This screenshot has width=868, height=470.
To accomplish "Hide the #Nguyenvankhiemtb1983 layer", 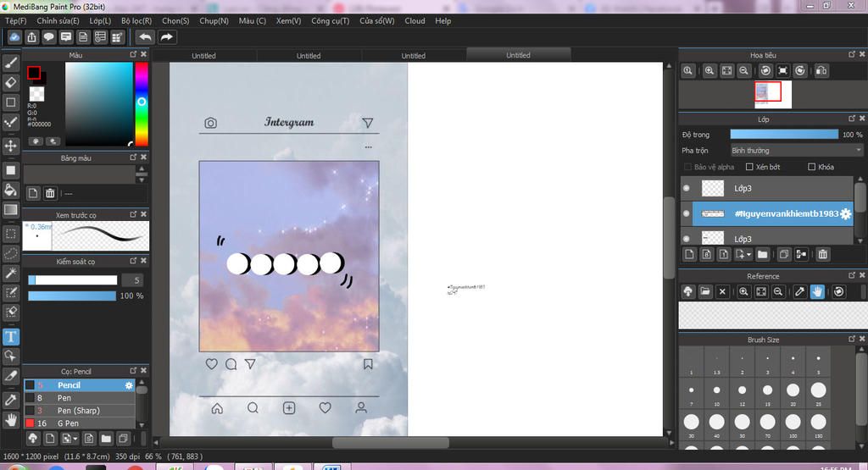I will [687, 213].
